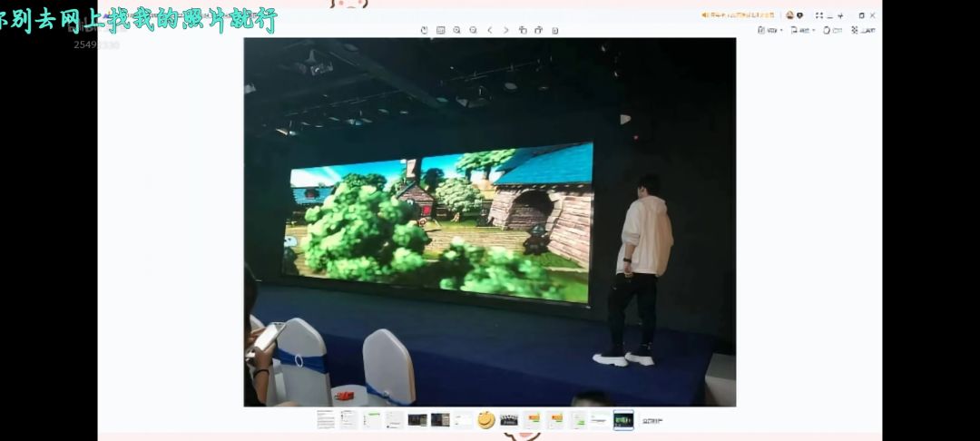The width and height of the screenshot is (980, 441).
Task: Minimize the image viewer window
Action: [x=830, y=16]
